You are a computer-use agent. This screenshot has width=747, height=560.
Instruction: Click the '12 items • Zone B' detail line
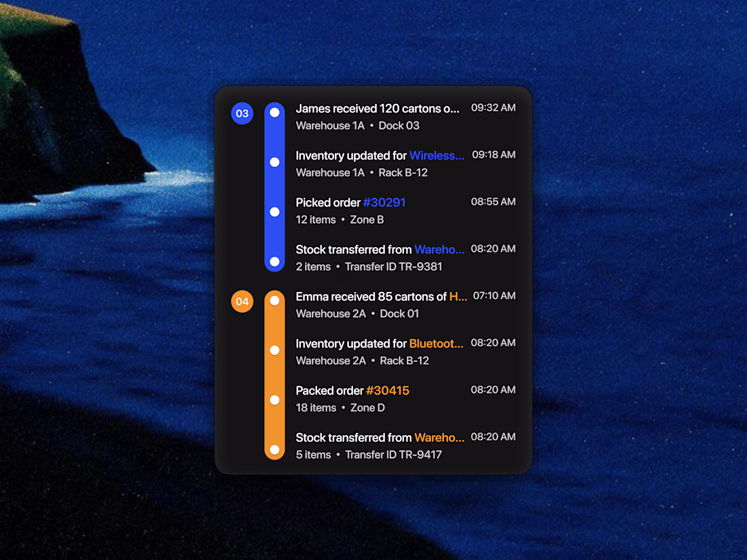[x=340, y=220]
